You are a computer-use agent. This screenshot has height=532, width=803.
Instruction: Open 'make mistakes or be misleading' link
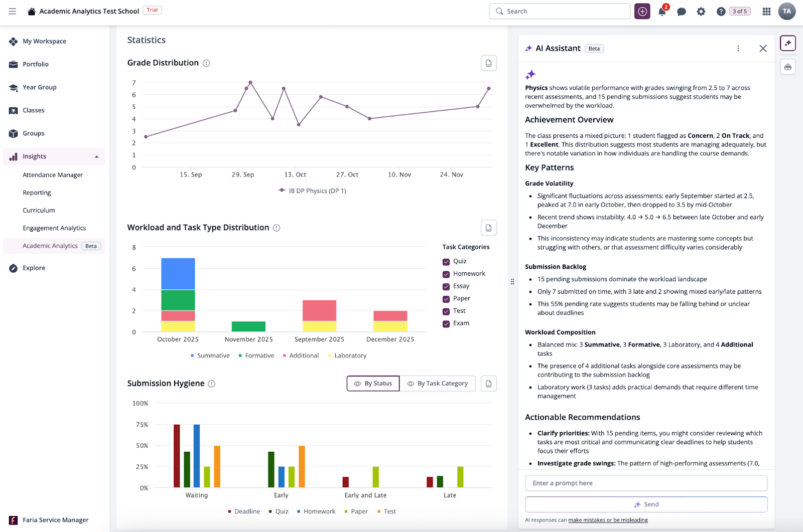[x=608, y=520]
